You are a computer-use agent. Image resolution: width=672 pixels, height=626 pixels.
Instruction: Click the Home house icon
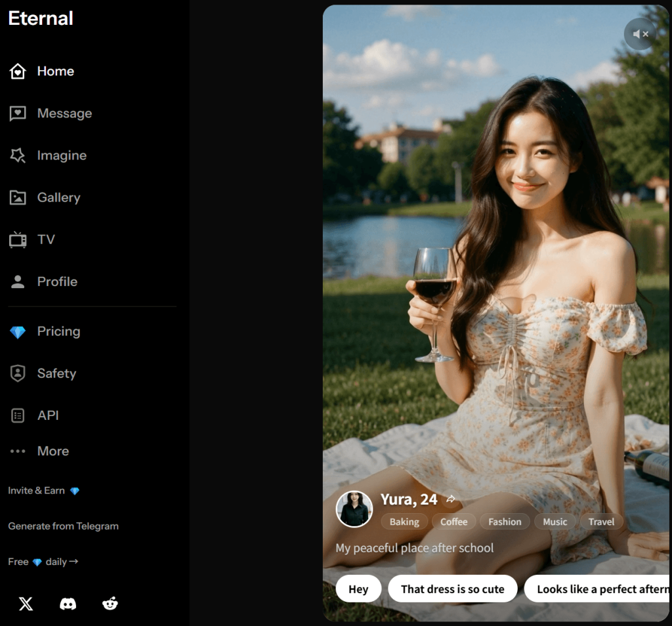point(18,72)
